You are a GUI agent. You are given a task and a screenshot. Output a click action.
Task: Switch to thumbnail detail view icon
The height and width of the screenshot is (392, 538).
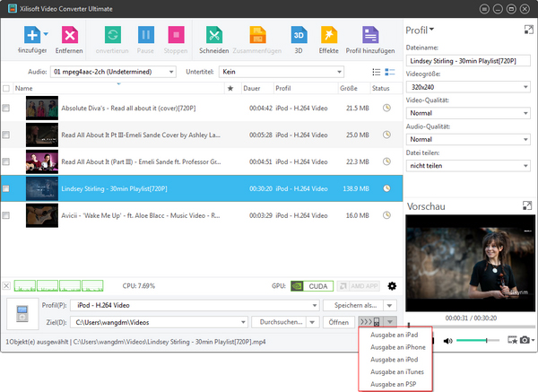point(389,72)
